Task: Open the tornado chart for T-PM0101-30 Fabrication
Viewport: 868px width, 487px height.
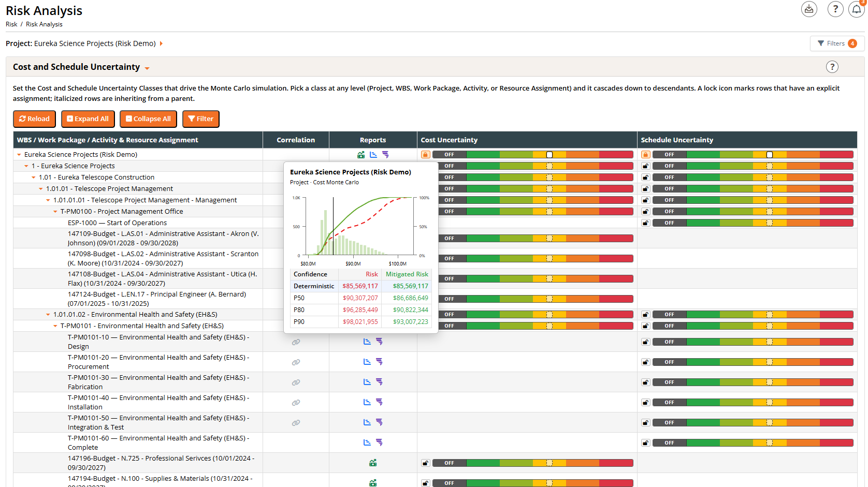Action: 380,382
